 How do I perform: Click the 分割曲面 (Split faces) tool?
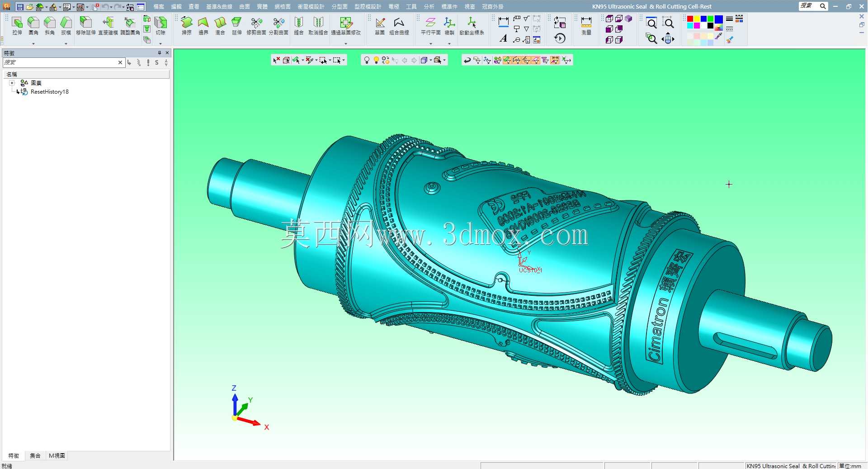[x=278, y=26]
